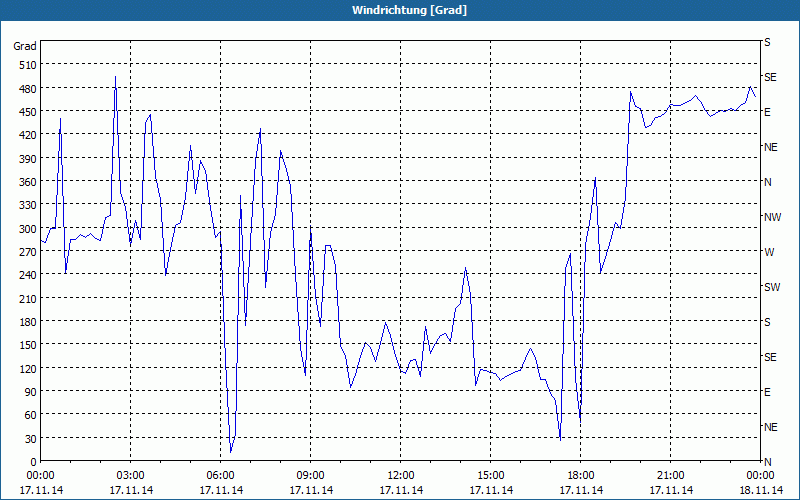The image size is (800, 500).
Task: Pick the "15:00" time label
Action: [x=491, y=476]
